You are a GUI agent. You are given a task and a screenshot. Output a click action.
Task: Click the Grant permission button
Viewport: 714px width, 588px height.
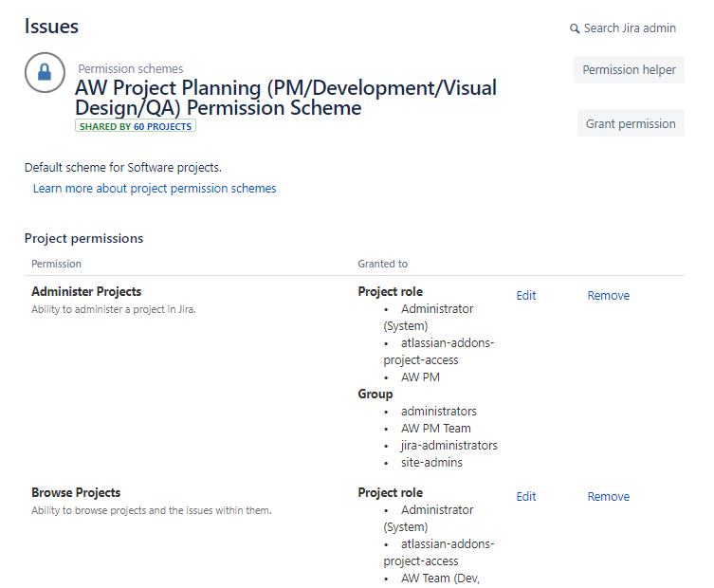click(631, 123)
